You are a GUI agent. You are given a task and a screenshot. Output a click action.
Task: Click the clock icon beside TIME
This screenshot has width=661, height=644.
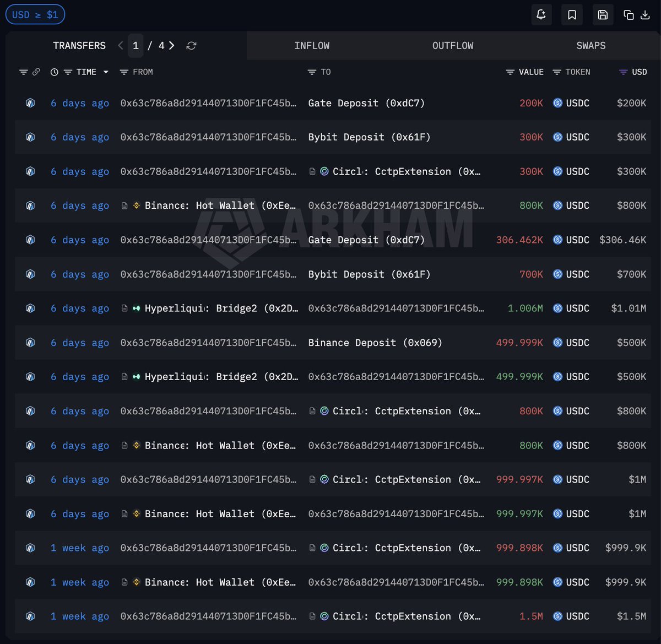(54, 72)
